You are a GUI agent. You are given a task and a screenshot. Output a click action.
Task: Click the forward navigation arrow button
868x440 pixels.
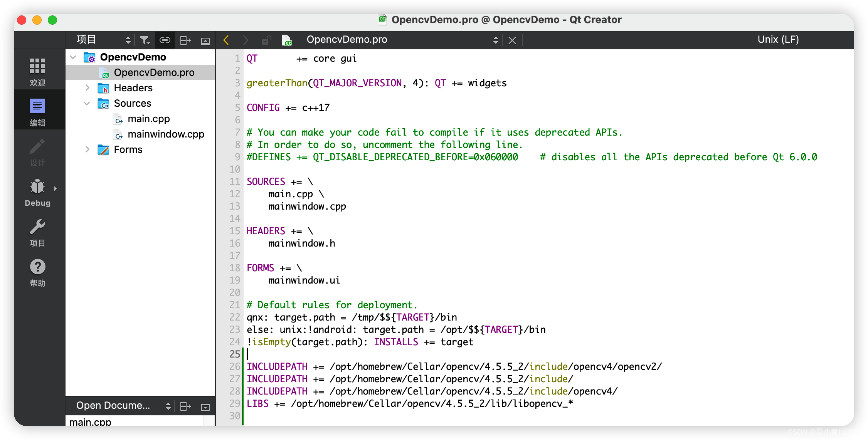pyautogui.click(x=245, y=39)
